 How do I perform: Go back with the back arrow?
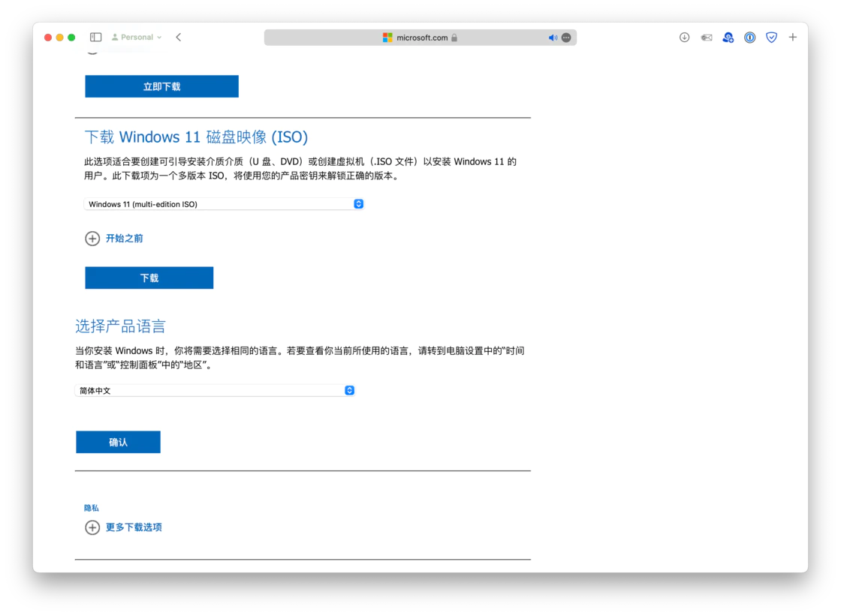pyautogui.click(x=179, y=37)
